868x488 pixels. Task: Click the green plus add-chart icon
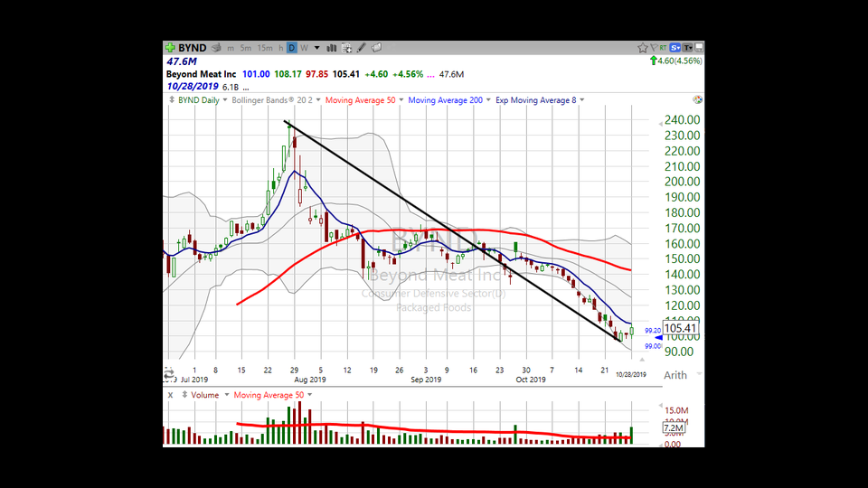coord(171,48)
